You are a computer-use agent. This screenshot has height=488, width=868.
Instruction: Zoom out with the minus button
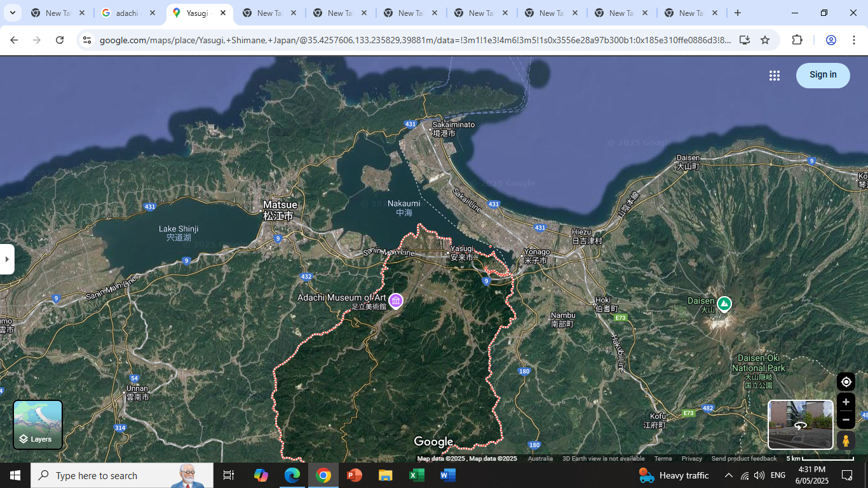(x=846, y=419)
